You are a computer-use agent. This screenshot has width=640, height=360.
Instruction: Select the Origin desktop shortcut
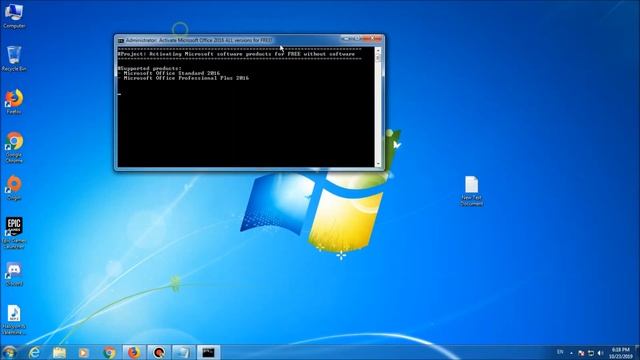[x=14, y=188]
